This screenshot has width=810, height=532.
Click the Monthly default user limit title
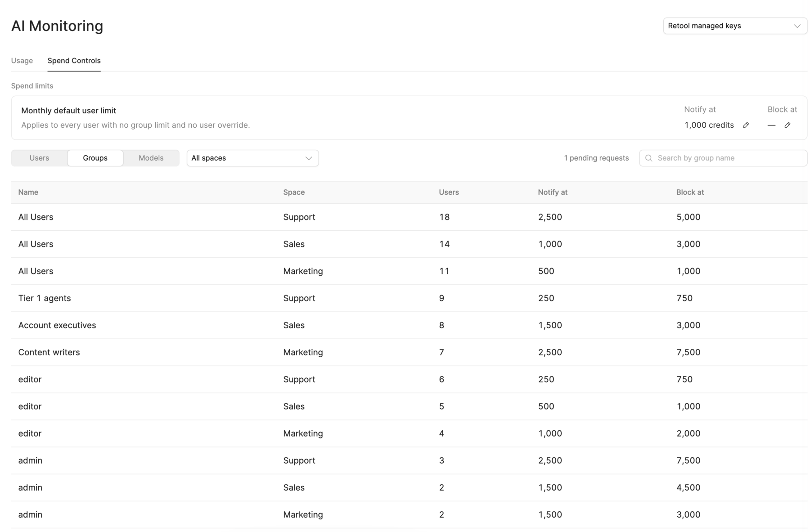[68, 111]
